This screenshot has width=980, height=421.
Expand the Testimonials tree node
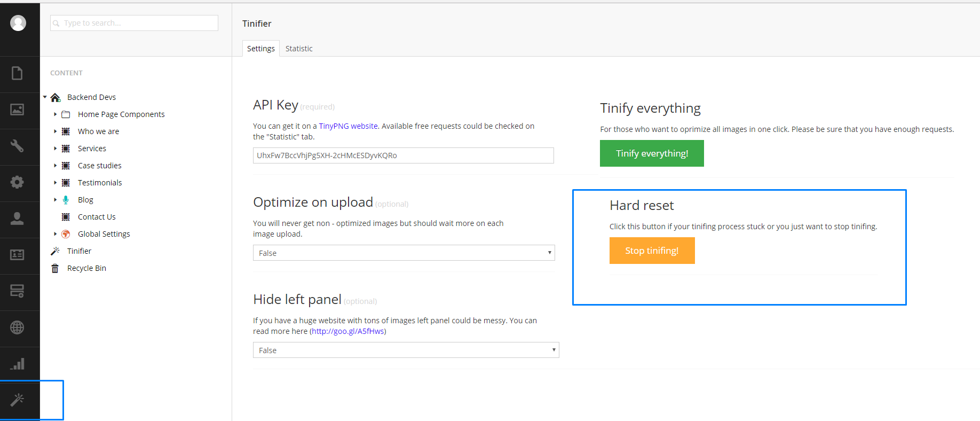coord(55,183)
